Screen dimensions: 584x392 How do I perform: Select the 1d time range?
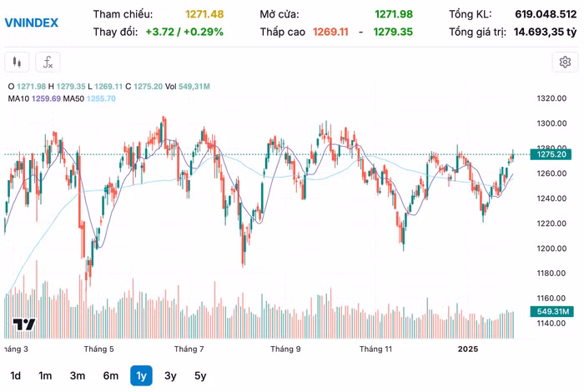16,375
